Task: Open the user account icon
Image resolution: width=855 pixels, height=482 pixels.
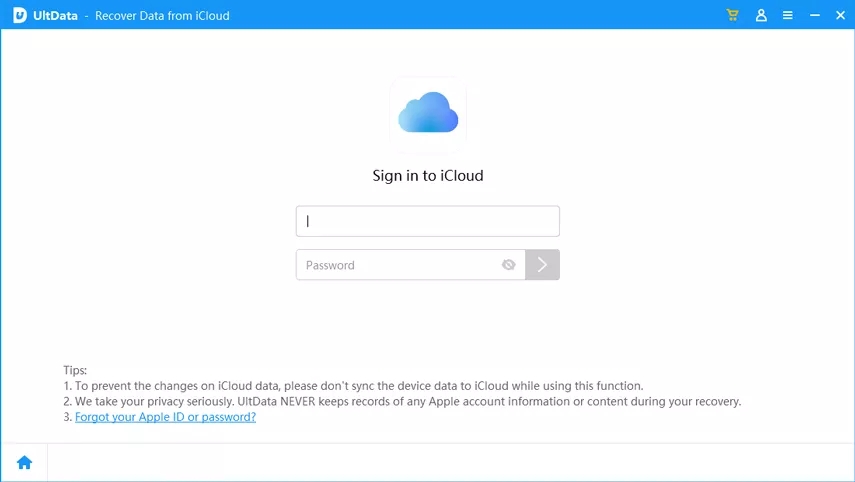Action: tap(761, 15)
